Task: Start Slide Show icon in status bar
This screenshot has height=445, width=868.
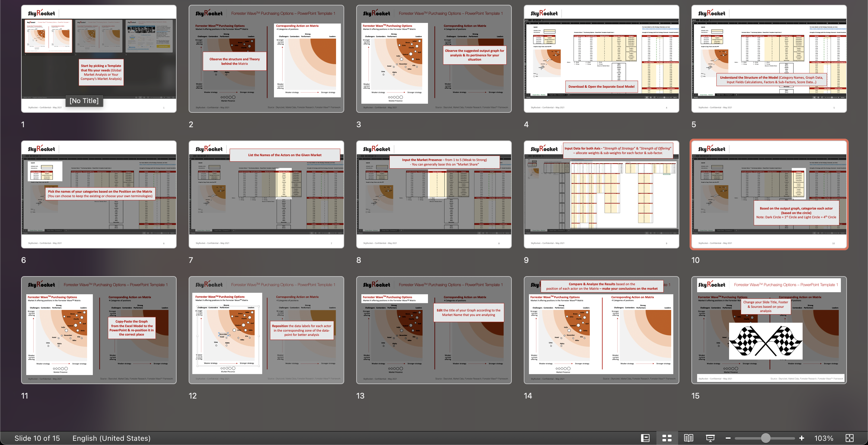Action: point(710,438)
